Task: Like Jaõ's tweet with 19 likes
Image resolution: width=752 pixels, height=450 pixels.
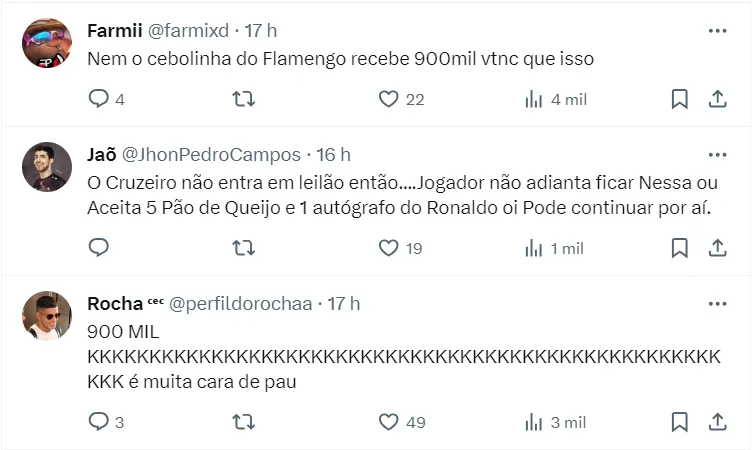Action: pyautogui.click(x=389, y=247)
